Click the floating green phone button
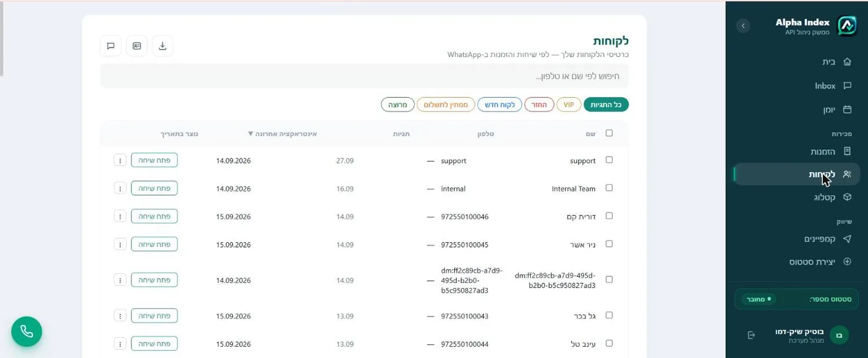The image size is (868, 358). (27, 331)
